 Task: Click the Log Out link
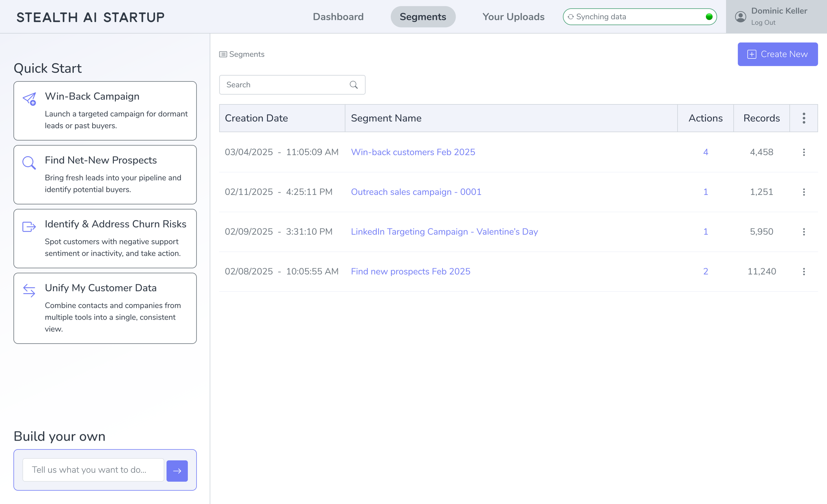(x=763, y=23)
